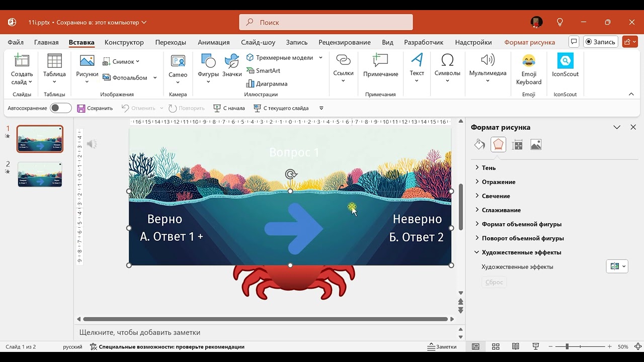
Task: Switch to slide sorter view
Action: [496, 346]
